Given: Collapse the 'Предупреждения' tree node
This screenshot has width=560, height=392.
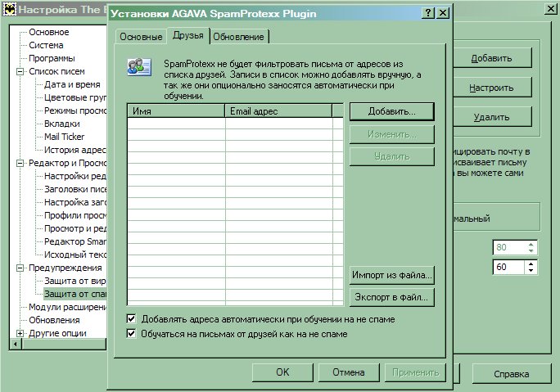Looking at the screenshot, I should (20, 268).
